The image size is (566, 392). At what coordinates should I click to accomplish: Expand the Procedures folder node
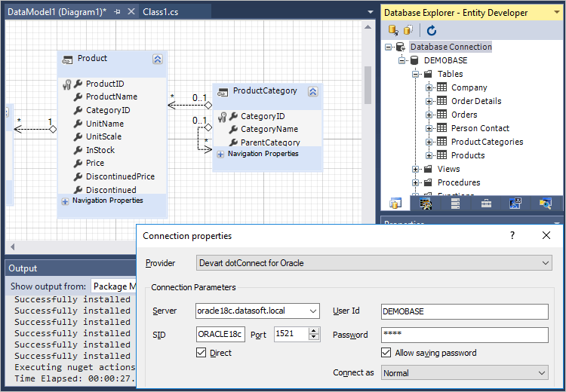coord(416,183)
